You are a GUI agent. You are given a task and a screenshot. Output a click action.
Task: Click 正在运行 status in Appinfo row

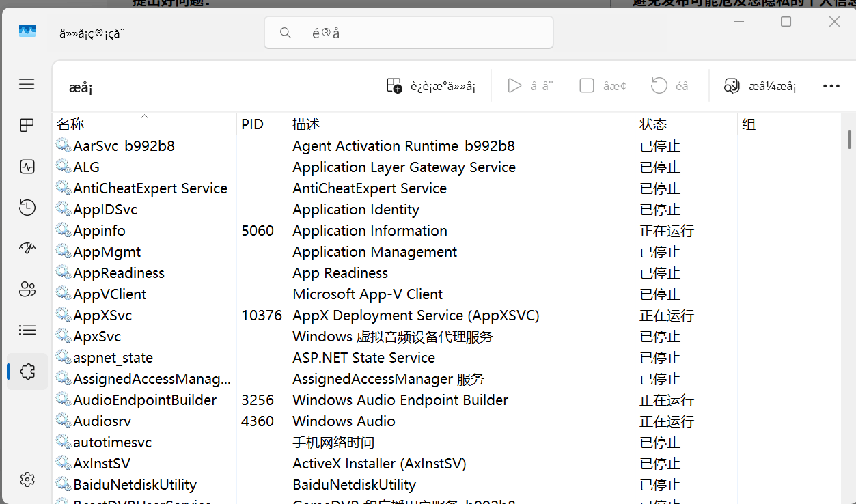(667, 231)
